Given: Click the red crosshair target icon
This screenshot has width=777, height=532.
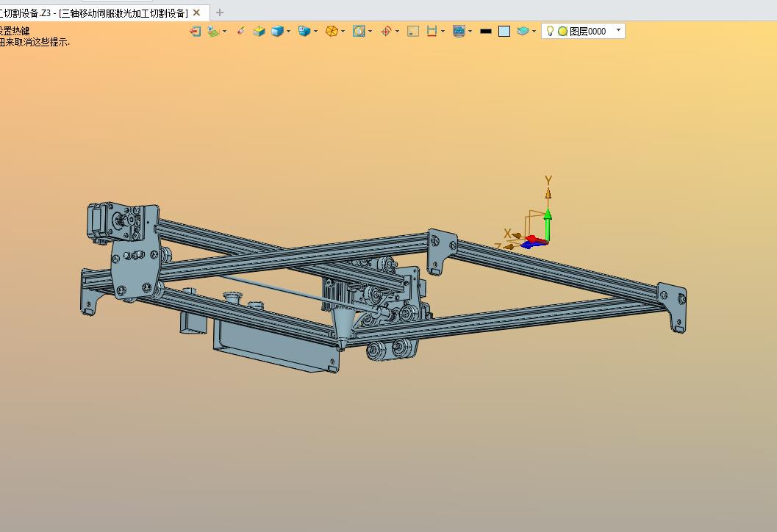Looking at the screenshot, I should click(x=387, y=31).
